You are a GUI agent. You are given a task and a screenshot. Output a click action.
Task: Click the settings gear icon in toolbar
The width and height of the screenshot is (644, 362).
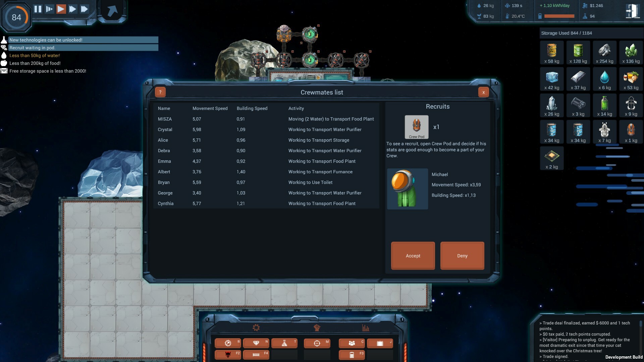(x=256, y=327)
